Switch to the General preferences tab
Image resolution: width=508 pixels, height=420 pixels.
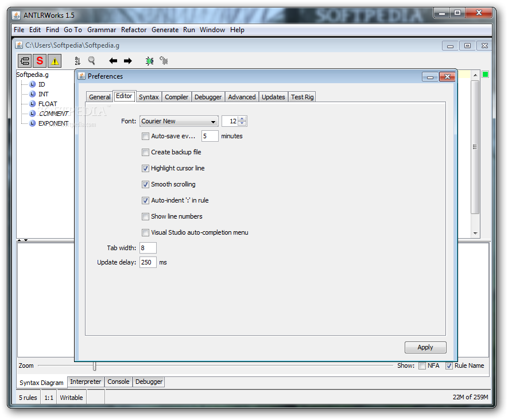(x=99, y=97)
